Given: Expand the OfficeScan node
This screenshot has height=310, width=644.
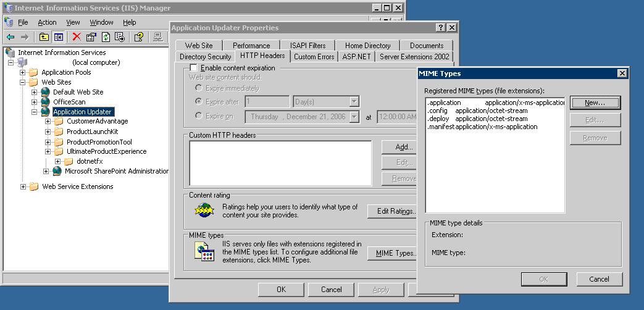Looking at the screenshot, I should click(34, 102).
